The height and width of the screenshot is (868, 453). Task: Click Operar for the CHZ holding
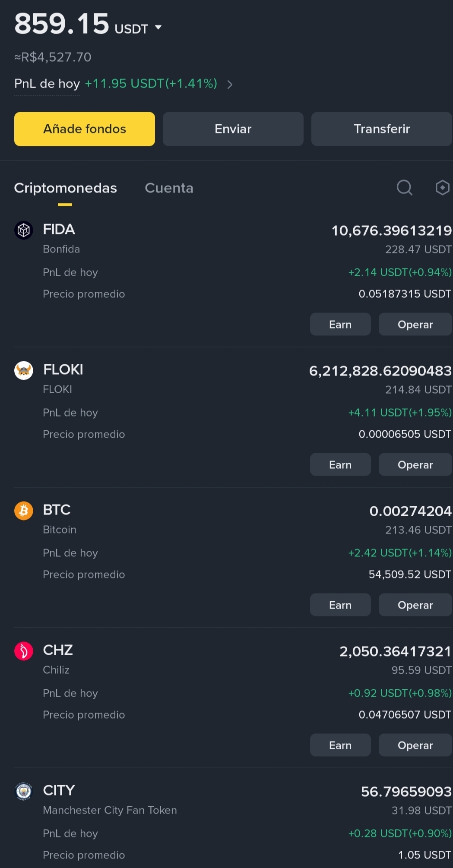tap(415, 745)
